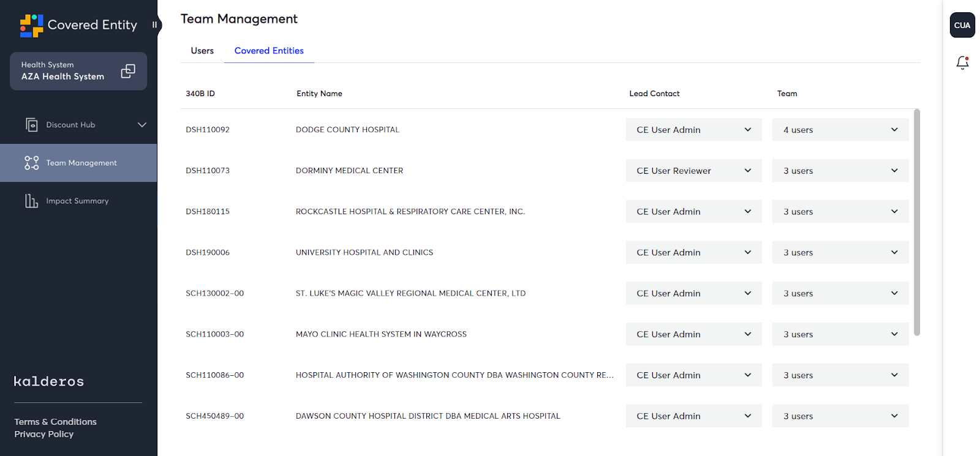Click ROCKCASTLE HOSPITAL & RESPIRATORY CARE CENTER name
This screenshot has height=456, width=980.
point(410,212)
